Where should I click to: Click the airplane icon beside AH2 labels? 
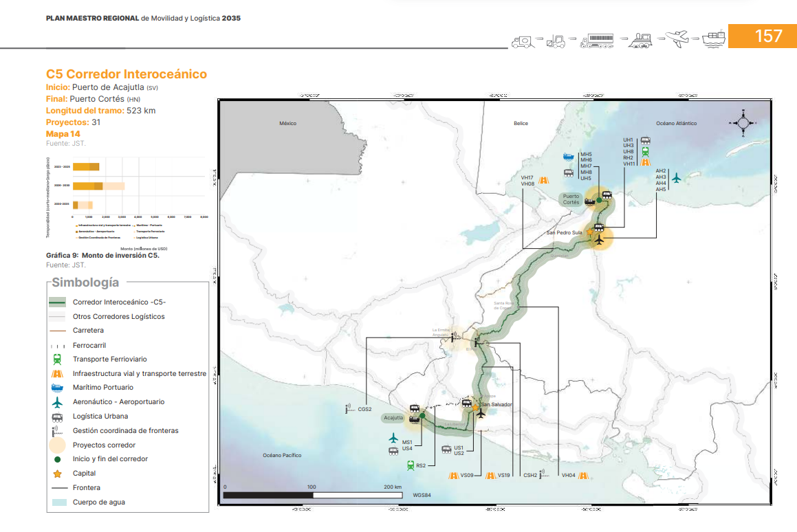tap(677, 178)
